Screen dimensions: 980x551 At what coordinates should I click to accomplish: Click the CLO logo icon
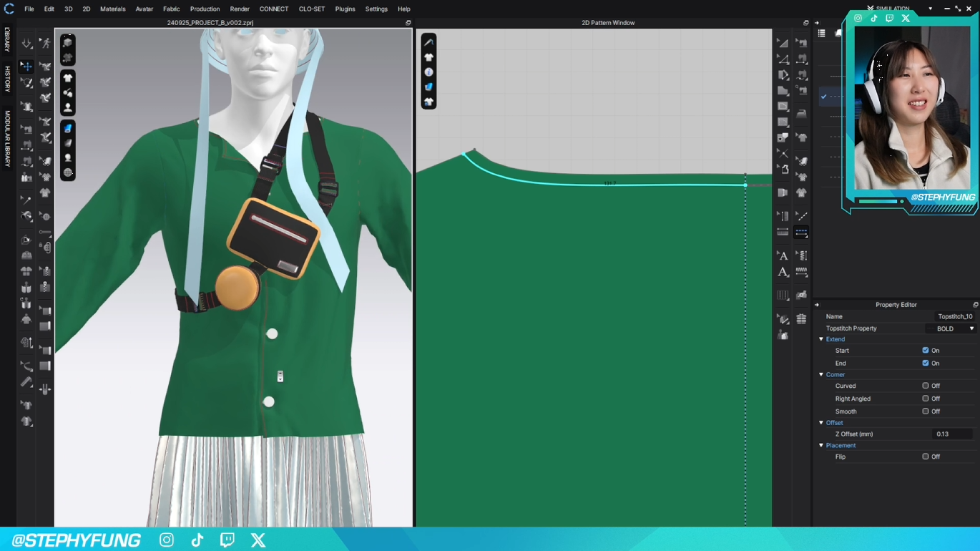click(x=9, y=9)
